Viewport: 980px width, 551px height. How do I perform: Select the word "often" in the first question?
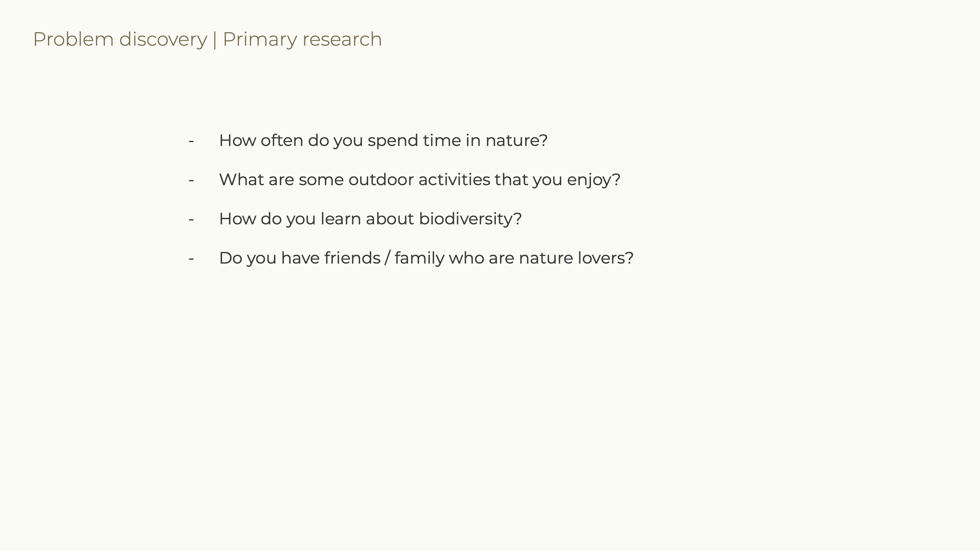(282, 140)
